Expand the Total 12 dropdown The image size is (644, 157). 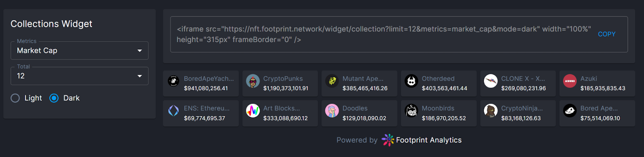pyautogui.click(x=79, y=76)
